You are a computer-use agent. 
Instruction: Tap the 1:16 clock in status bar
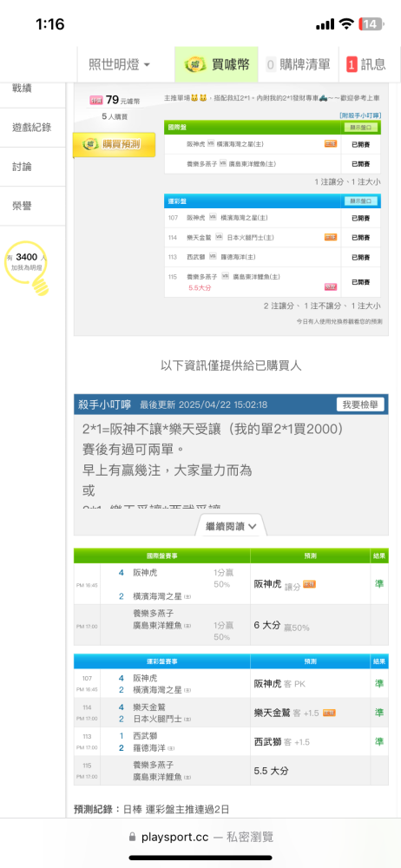[x=49, y=24]
